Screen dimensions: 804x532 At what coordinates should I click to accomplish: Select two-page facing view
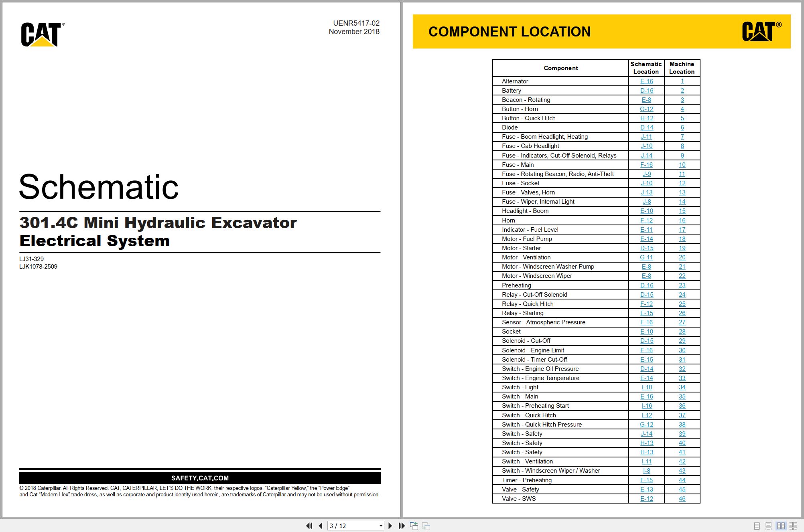tap(781, 526)
